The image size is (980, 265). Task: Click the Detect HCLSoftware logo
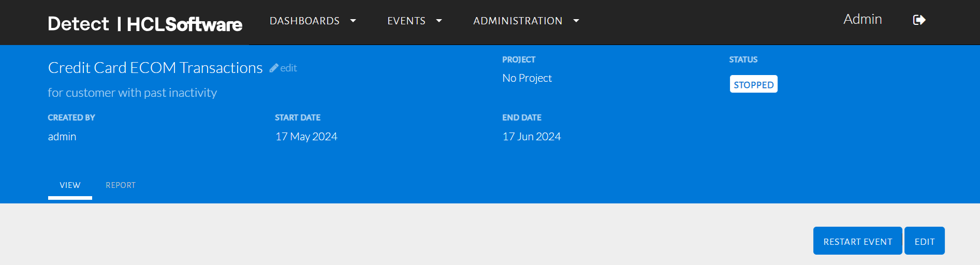click(145, 23)
